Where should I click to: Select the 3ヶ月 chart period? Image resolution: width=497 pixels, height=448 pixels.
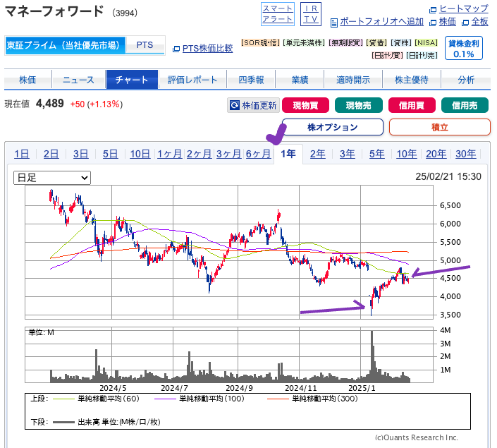pos(229,154)
